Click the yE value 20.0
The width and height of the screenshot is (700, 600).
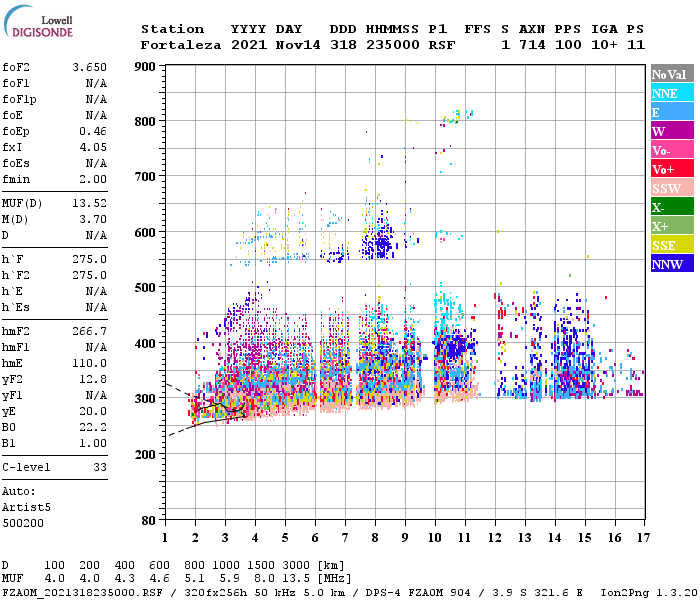[93, 412]
